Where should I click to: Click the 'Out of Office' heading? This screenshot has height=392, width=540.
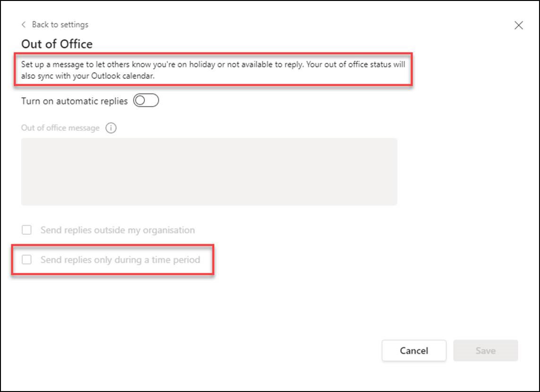(x=57, y=44)
